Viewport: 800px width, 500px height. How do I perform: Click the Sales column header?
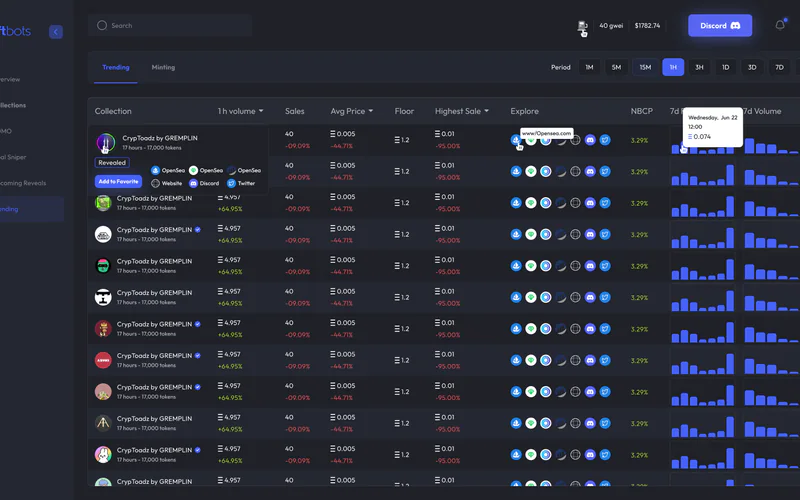tap(294, 111)
